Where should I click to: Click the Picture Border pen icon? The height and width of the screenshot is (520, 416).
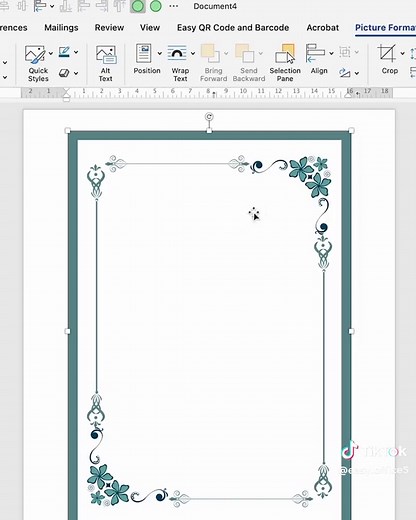click(64, 52)
